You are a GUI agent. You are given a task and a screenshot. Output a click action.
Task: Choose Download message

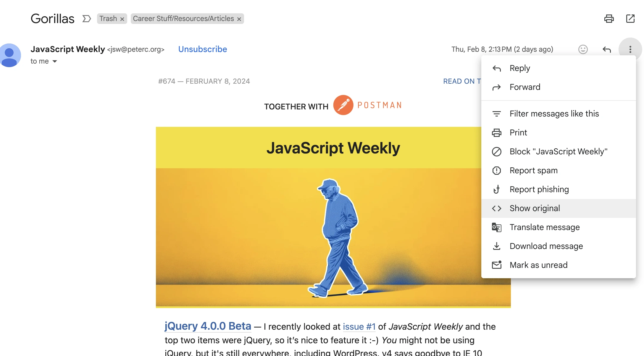(559, 246)
